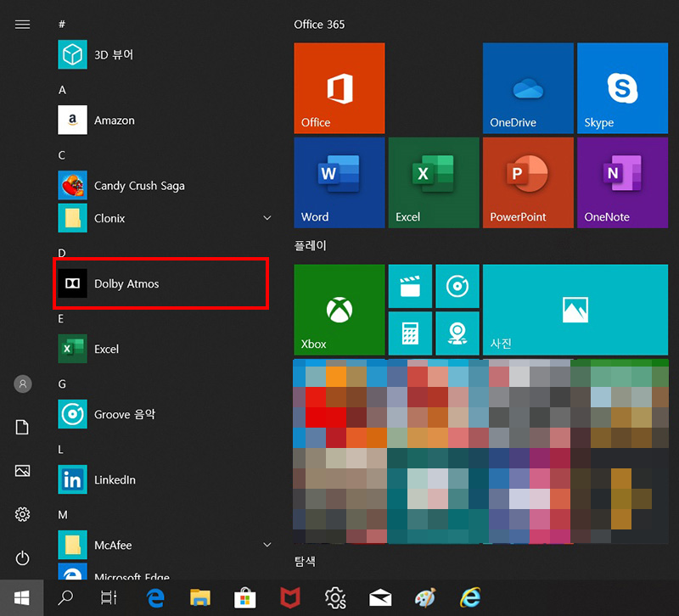
Task: Click the Power button in sidebar
Action: [x=23, y=558]
